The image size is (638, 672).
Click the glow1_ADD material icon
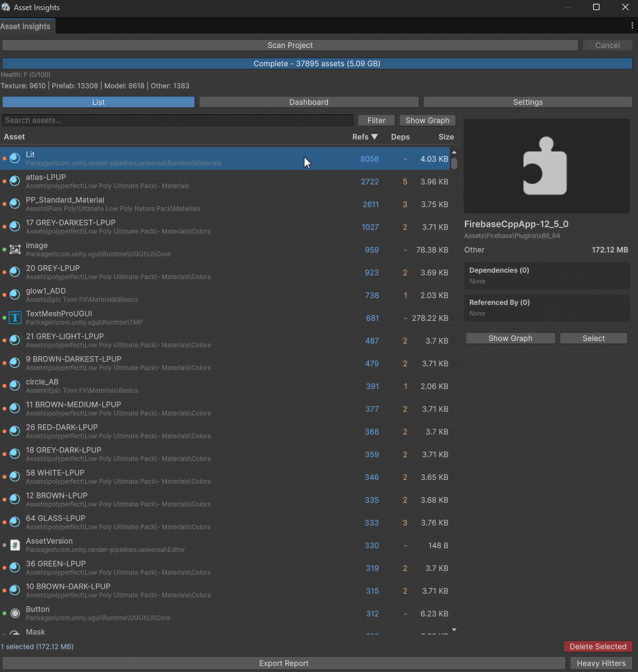(15, 294)
